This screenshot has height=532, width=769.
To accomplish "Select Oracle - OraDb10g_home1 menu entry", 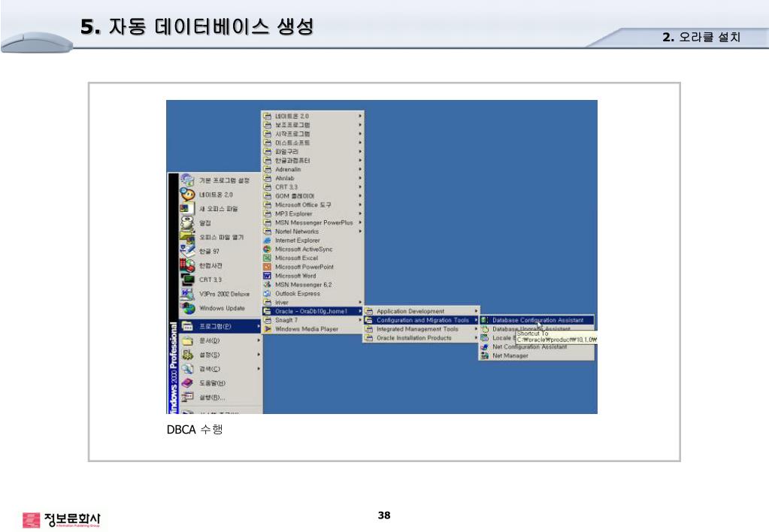I will click(313, 311).
